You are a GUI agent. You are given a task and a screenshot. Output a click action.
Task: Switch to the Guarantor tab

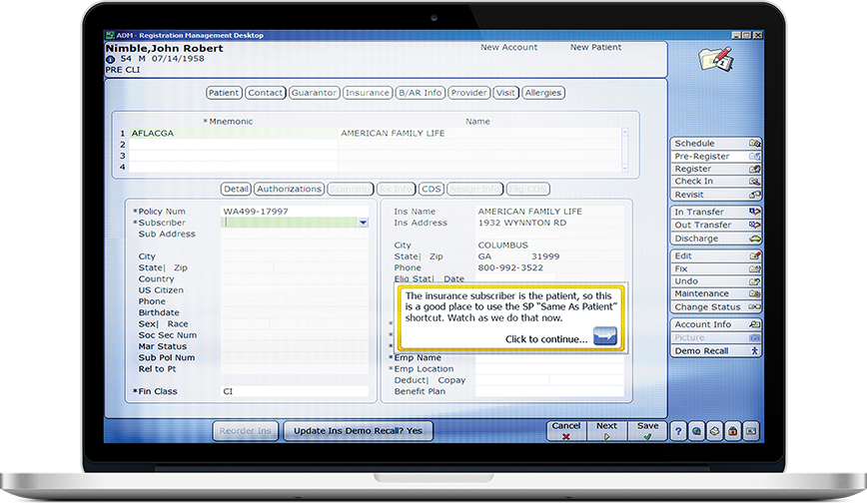tap(314, 93)
